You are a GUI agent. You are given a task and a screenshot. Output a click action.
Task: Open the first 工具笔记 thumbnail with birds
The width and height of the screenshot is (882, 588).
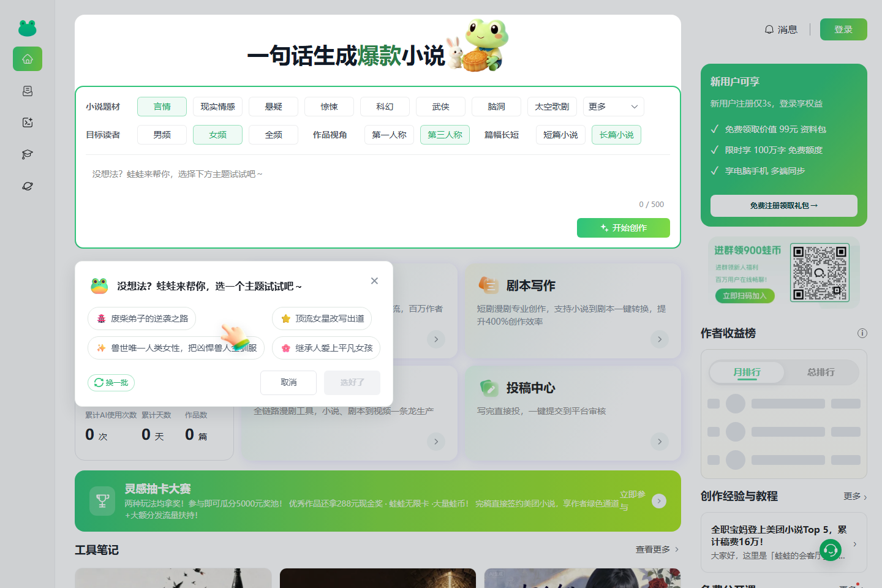[173, 578]
